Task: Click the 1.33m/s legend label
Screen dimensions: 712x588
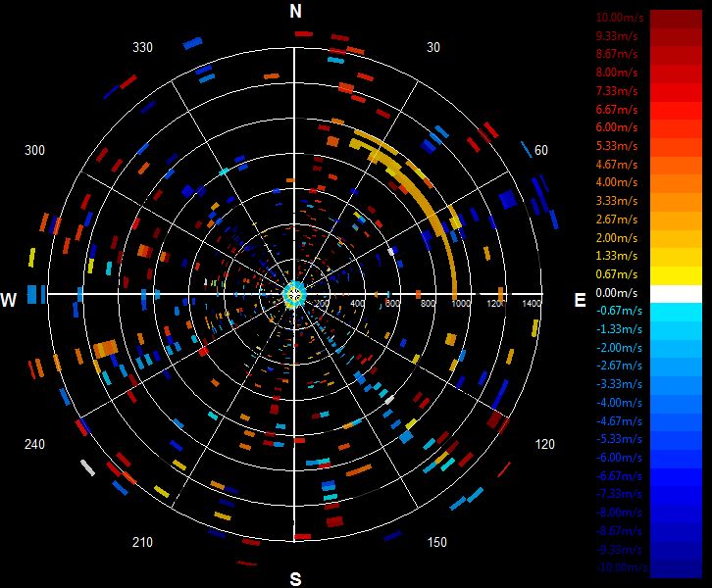Action: [x=617, y=256]
